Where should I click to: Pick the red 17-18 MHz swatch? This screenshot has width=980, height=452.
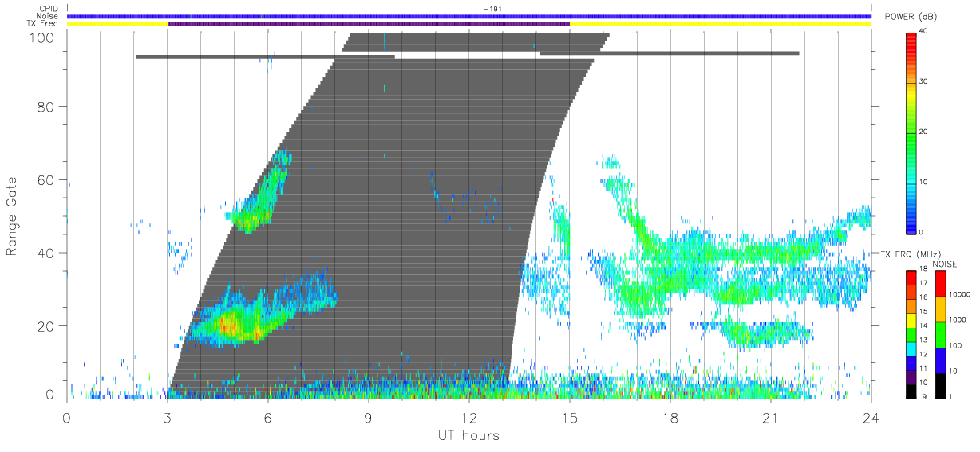[911, 278]
